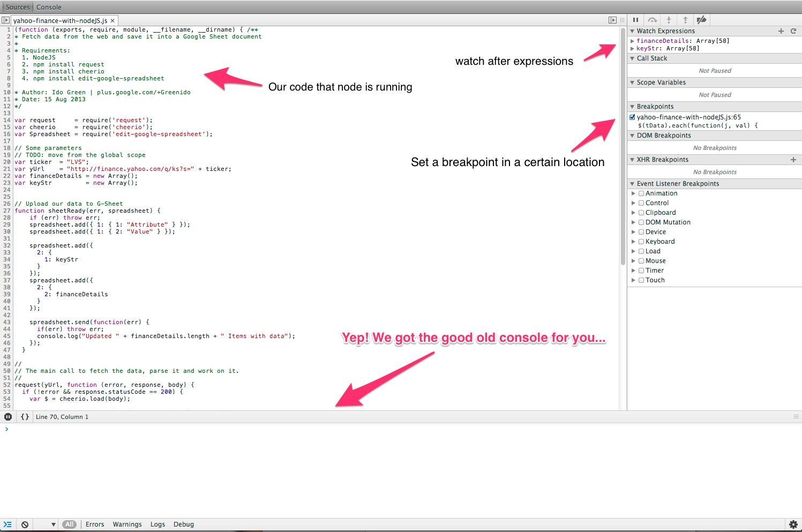
Task: Expand the financeDetails watch array
Action: (633, 41)
